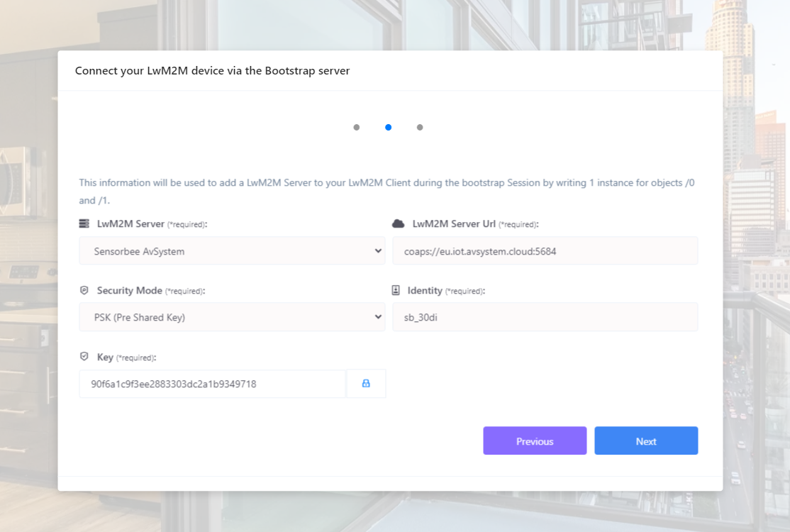Click into the Key input field
The width and height of the screenshot is (790, 532).
point(212,384)
